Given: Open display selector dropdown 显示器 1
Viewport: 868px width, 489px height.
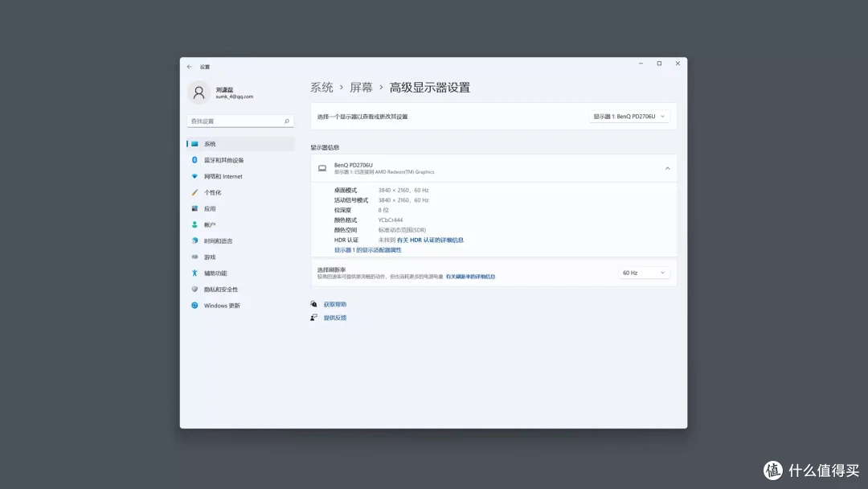Looking at the screenshot, I should 629,117.
